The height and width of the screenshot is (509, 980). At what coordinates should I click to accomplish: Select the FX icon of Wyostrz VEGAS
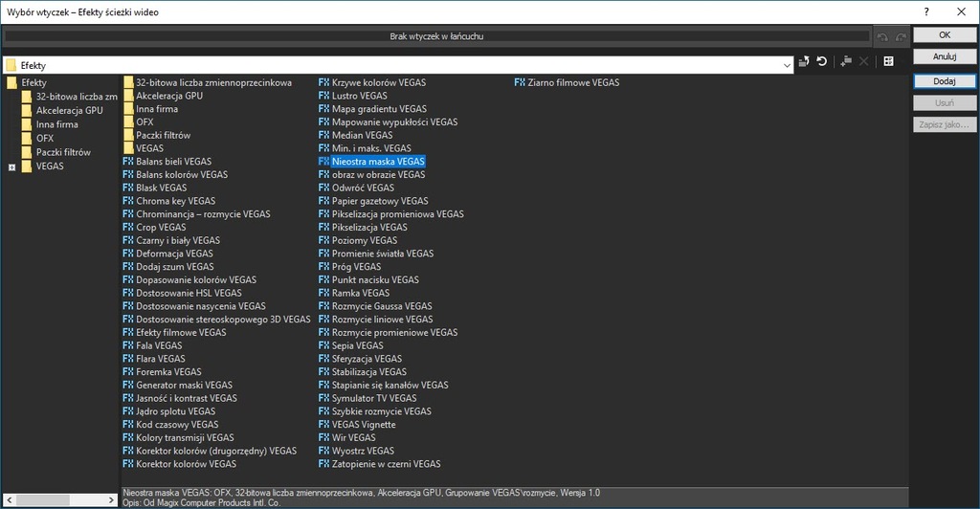coord(323,451)
